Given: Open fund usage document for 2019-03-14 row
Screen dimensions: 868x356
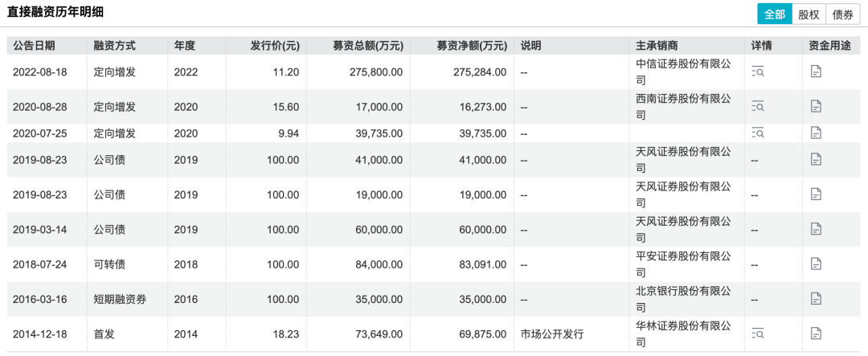Looking at the screenshot, I should 816,229.
